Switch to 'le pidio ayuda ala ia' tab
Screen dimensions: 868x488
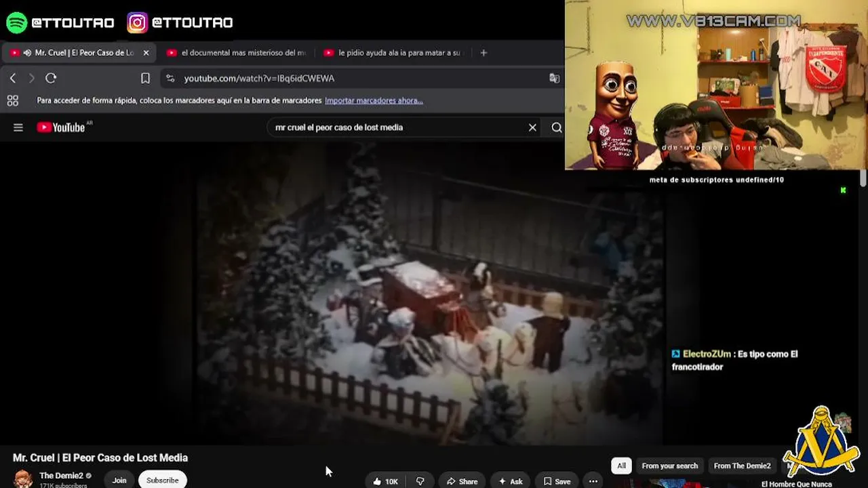(x=394, y=53)
